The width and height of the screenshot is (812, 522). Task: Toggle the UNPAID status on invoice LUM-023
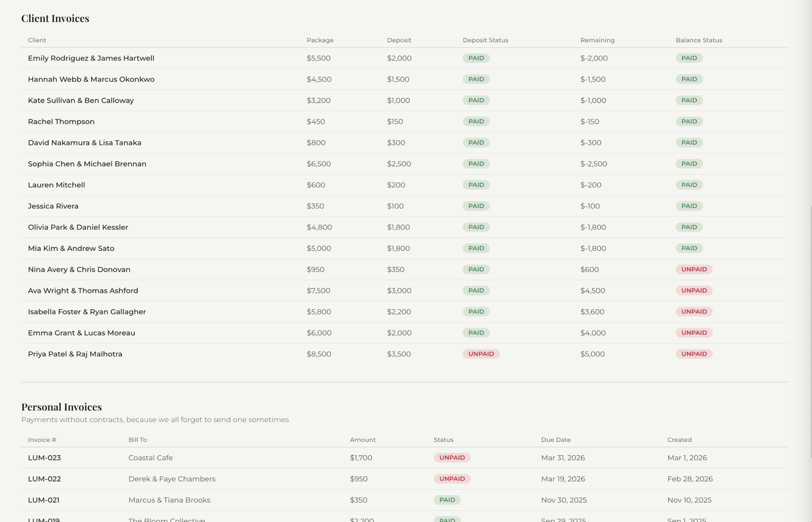(x=452, y=457)
